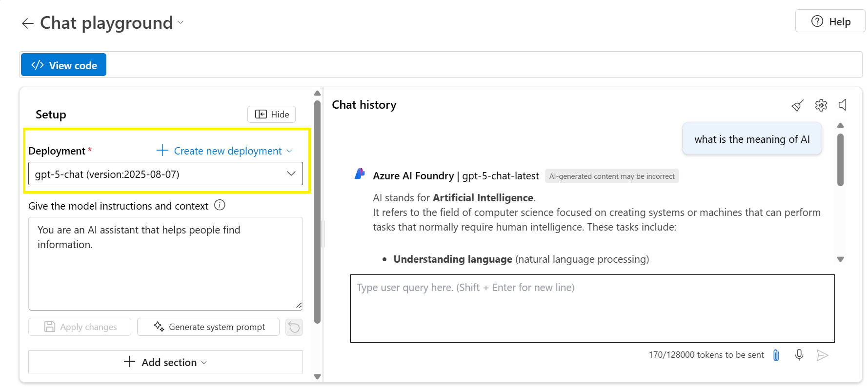The height and width of the screenshot is (387, 868).
Task: Click the chat history scrollbar down arrow
Action: coord(840,259)
